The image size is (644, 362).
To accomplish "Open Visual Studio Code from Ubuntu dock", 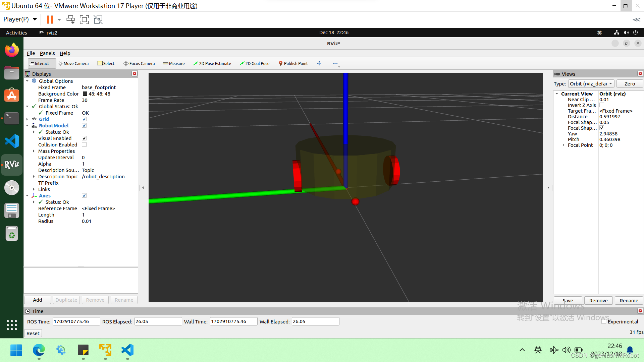I will click(x=12, y=141).
